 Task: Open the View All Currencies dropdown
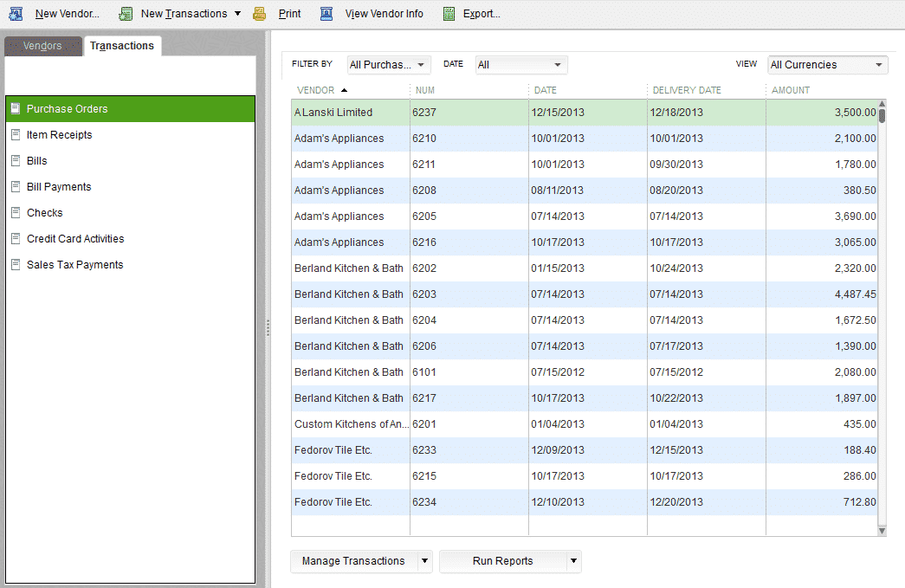pyautogui.click(x=827, y=65)
